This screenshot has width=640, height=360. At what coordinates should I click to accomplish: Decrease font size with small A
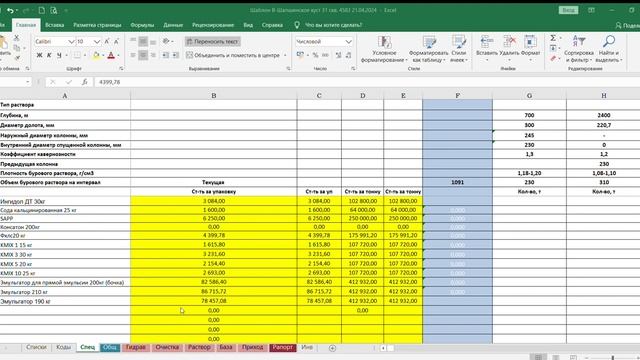point(116,42)
